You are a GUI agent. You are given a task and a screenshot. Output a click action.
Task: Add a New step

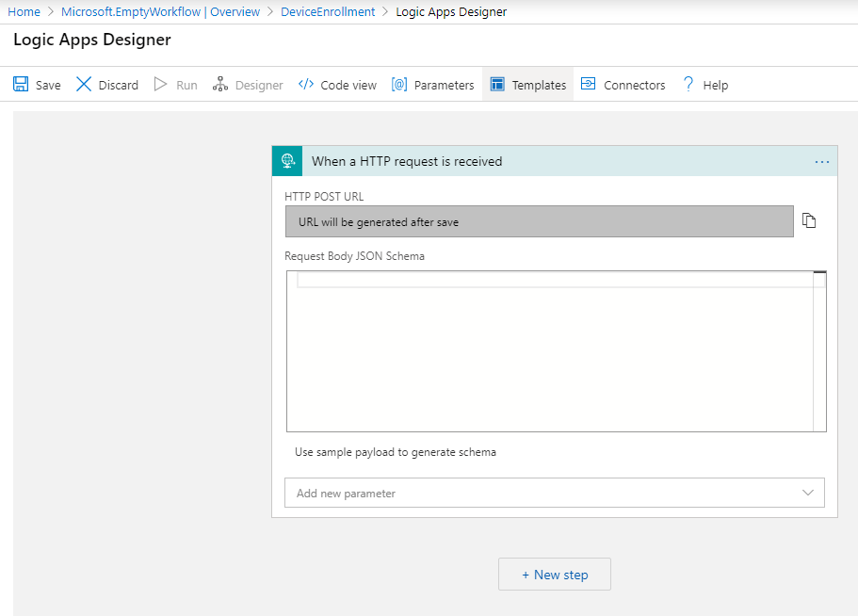tap(555, 575)
